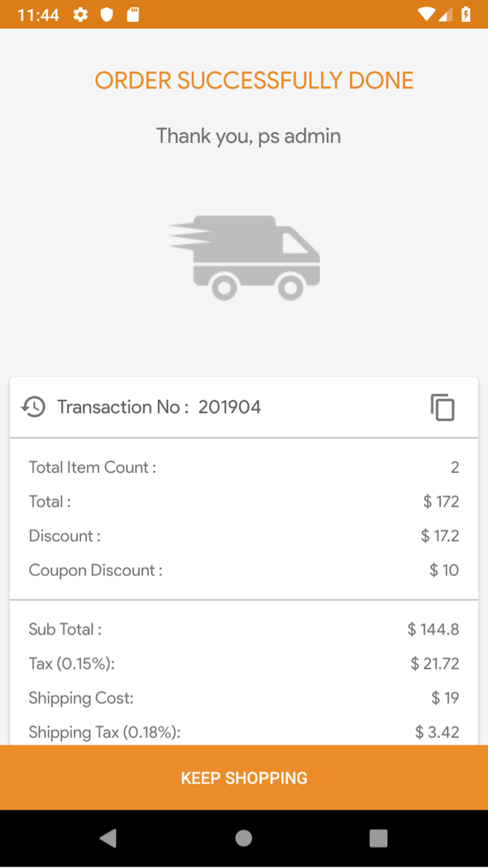The width and height of the screenshot is (488, 868).
Task: Tap the Android home circle button
Action: (244, 838)
